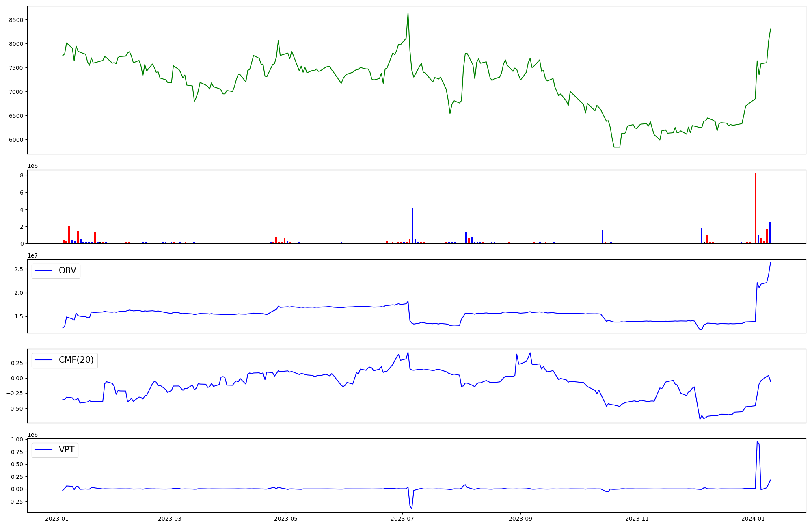812x528 pixels.
Task: Click the OBV legend label
Action: (67, 270)
